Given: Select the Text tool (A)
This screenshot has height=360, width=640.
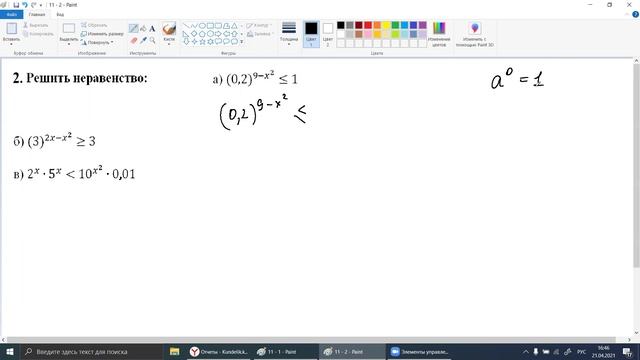Looking at the screenshot, I should (x=152, y=29).
